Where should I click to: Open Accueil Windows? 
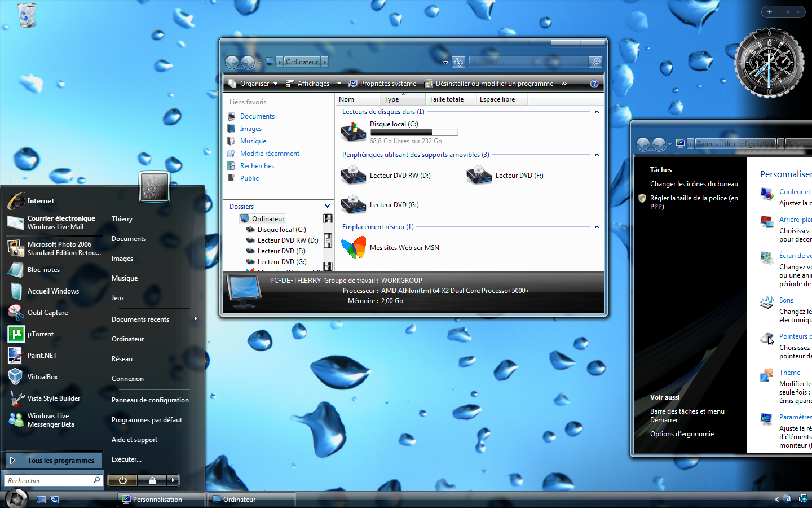[x=44, y=291]
